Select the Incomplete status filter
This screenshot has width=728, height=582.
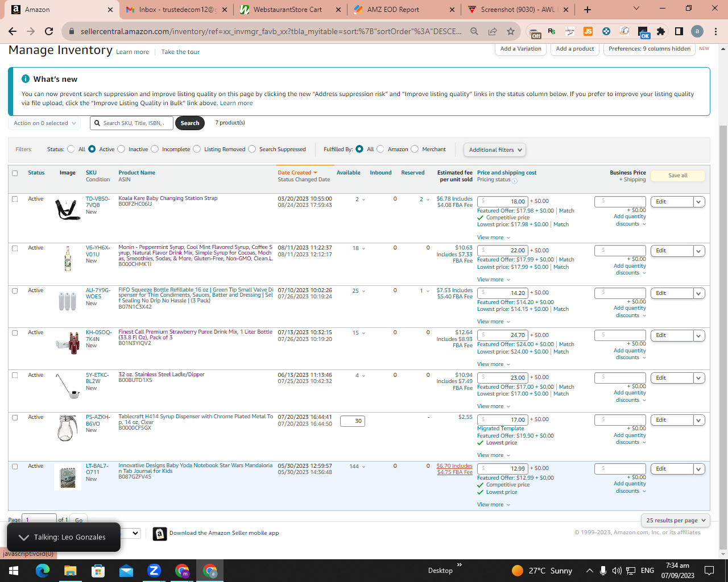click(x=155, y=149)
